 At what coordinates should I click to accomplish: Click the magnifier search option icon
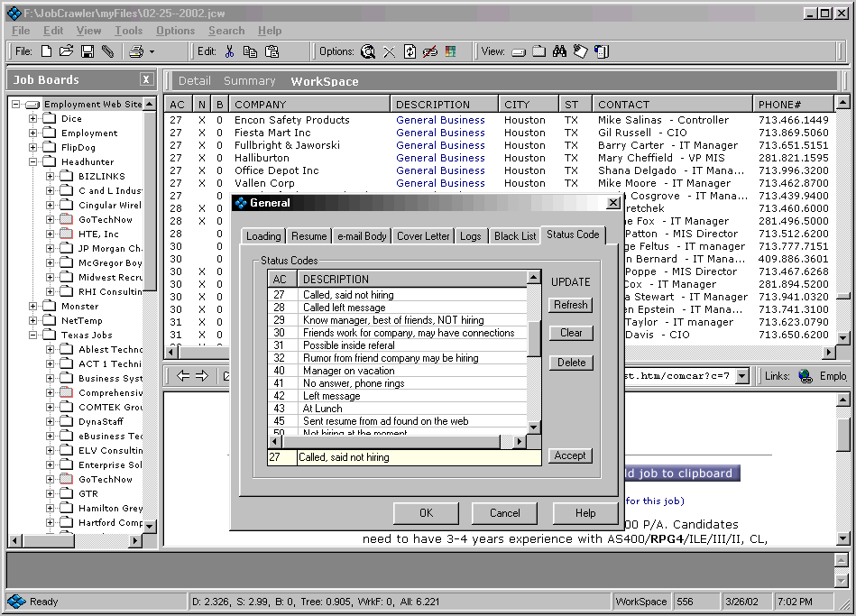point(369,51)
